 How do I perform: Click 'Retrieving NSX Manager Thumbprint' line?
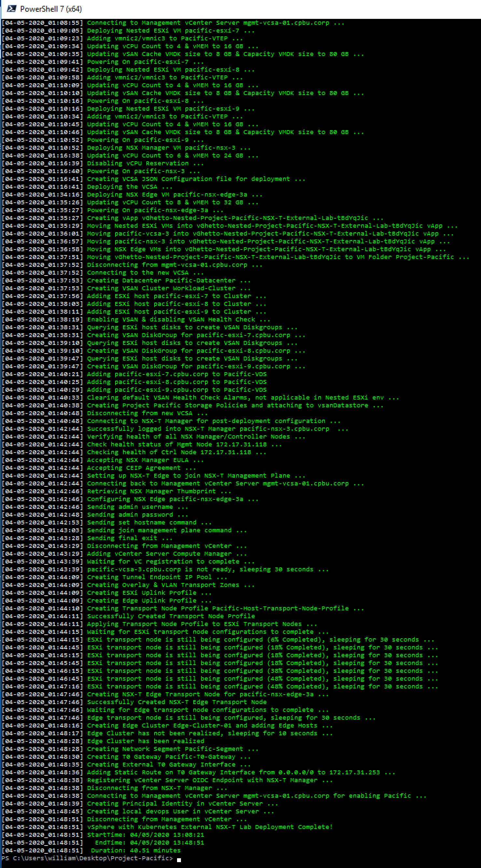(x=116, y=491)
